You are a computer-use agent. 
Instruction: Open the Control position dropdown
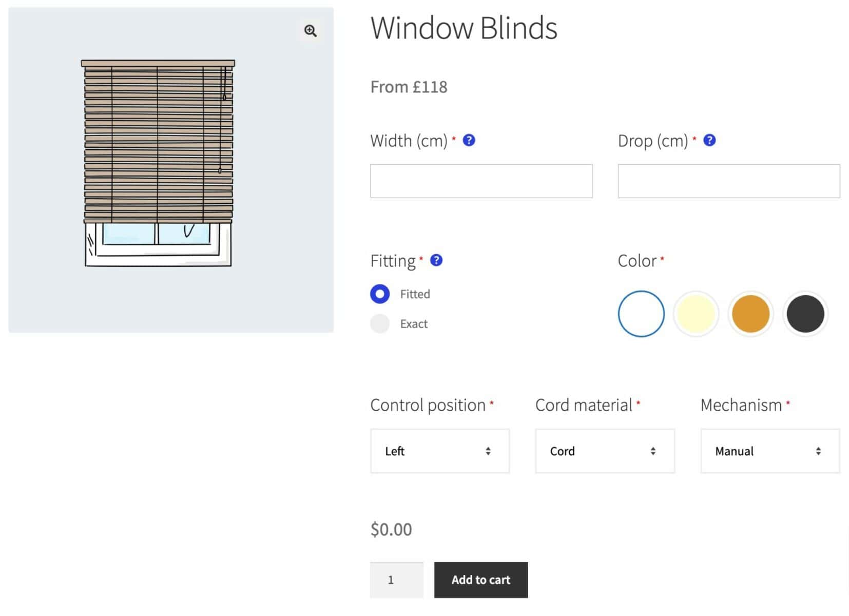(x=440, y=451)
